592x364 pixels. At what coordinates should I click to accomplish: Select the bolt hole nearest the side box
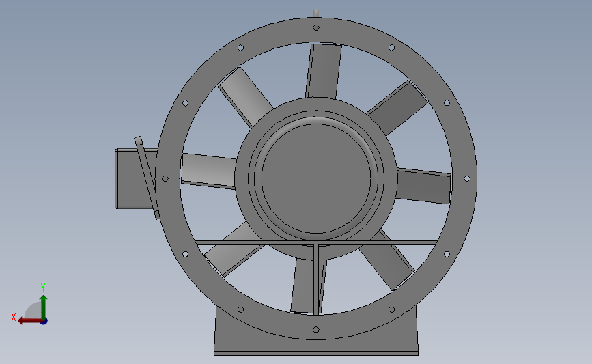(x=165, y=179)
